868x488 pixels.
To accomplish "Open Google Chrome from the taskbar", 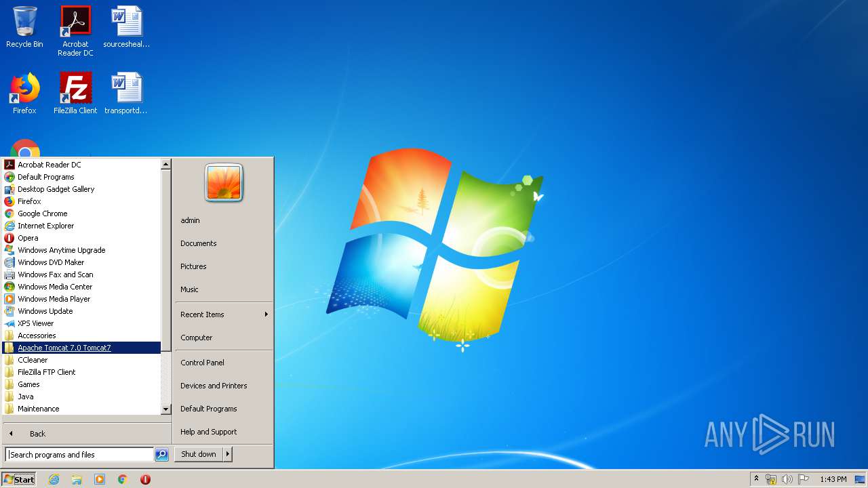I will (123, 479).
